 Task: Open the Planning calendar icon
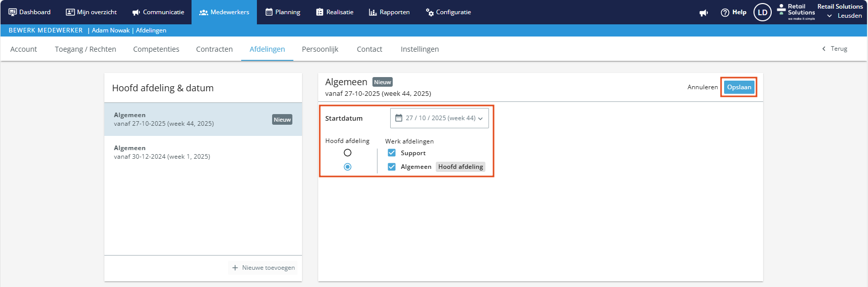click(x=269, y=12)
